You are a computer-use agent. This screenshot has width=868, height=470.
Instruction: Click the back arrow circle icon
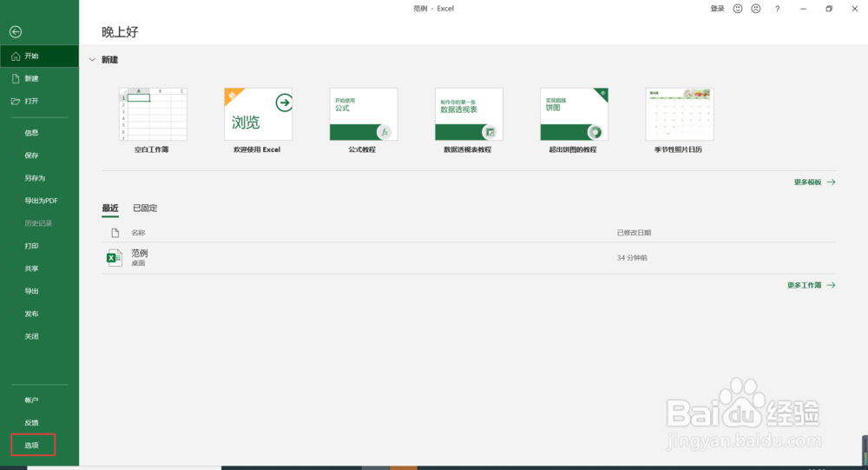click(16, 32)
